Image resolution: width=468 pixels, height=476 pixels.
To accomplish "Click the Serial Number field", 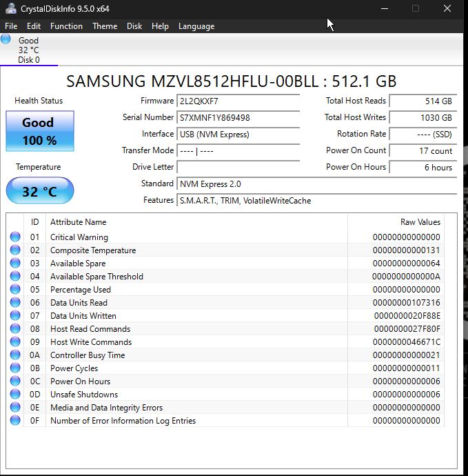I will (x=238, y=117).
